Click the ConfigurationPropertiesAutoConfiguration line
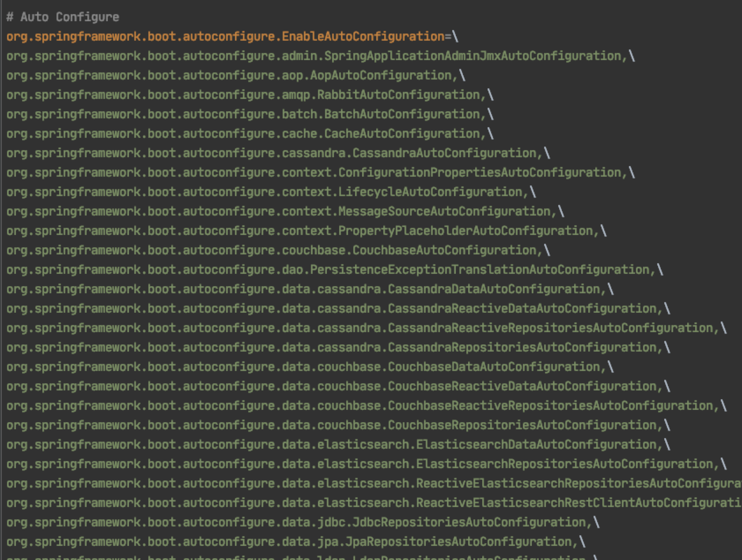This screenshot has height=560, width=742. 321,173
